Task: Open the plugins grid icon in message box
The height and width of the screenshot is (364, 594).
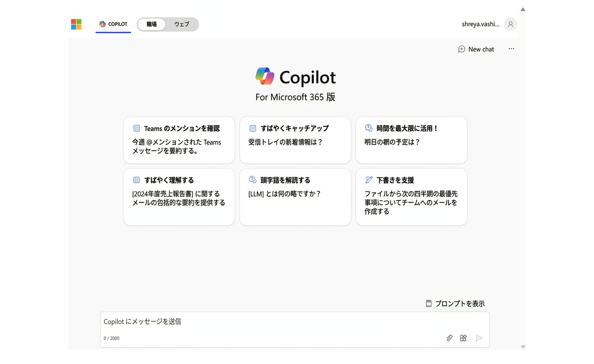Action: 463,338
